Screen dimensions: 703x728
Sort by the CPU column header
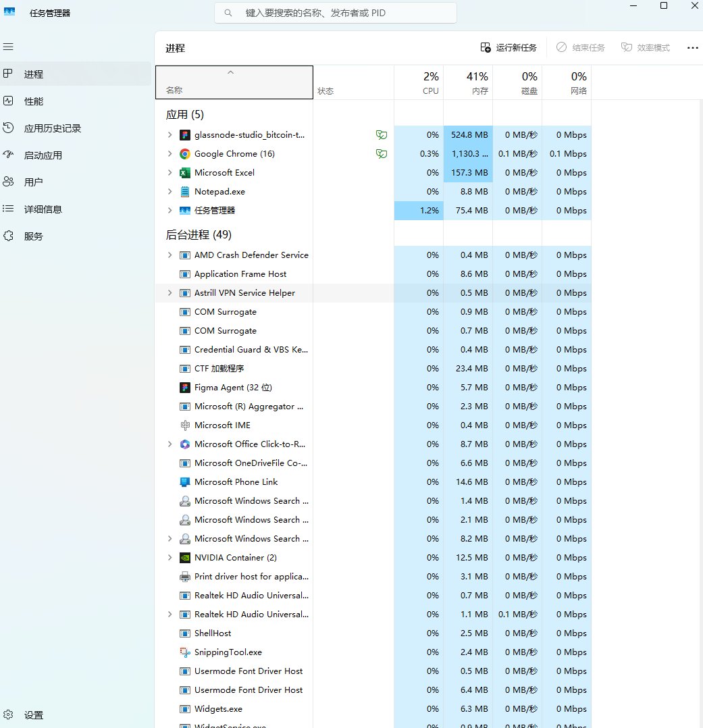(x=419, y=82)
